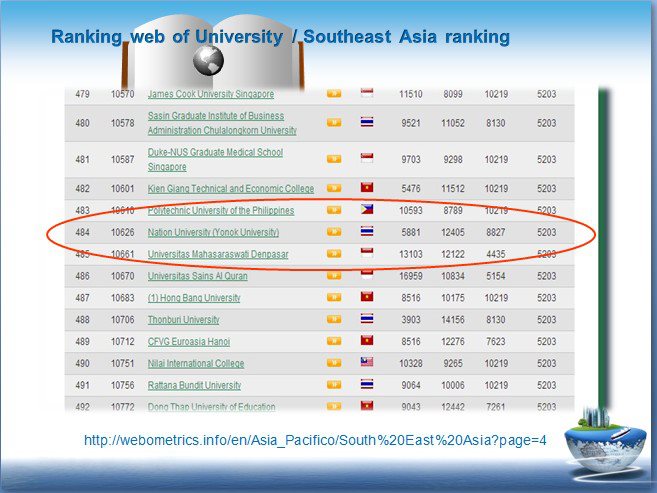Screen dimensions: 657x493
Task: Select value 7623 in CFVG Euroasia Hanoi row
Action: click(496, 341)
